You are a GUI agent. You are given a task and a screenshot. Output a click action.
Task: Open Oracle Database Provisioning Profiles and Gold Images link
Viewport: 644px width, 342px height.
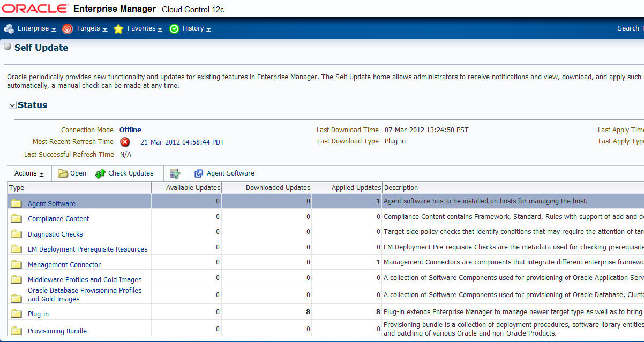(85, 295)
